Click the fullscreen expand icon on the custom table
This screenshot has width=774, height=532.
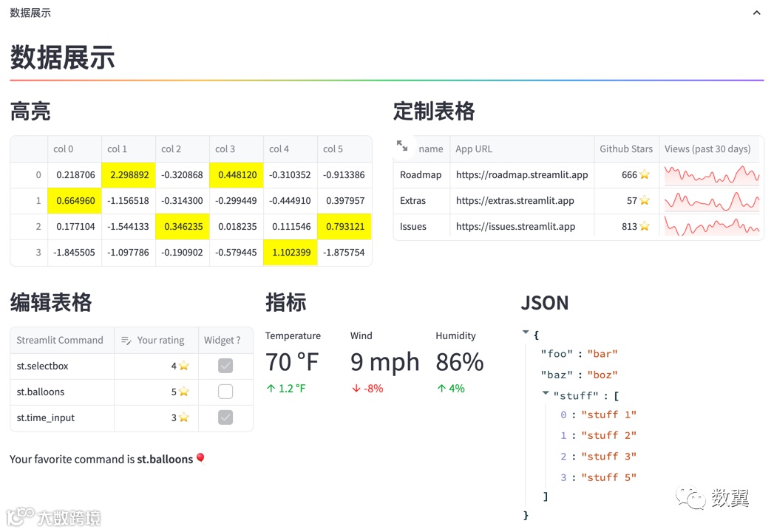tap(402, 146)
